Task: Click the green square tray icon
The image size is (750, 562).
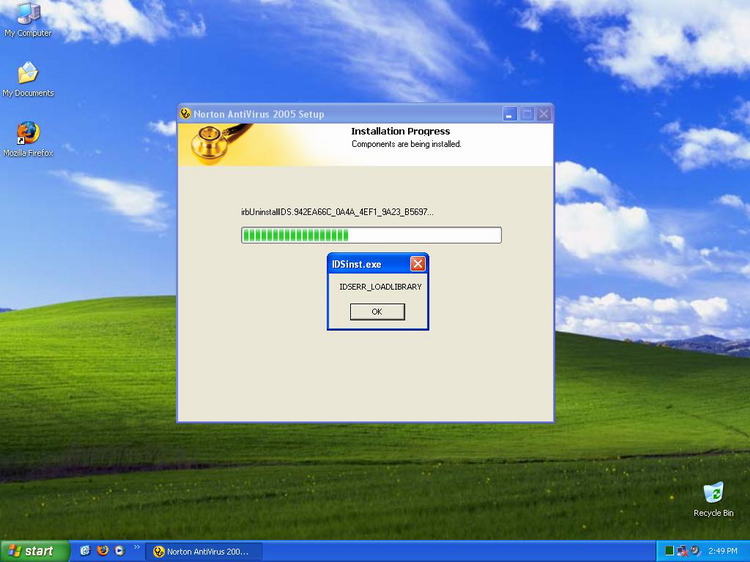Action: (670, 551)
